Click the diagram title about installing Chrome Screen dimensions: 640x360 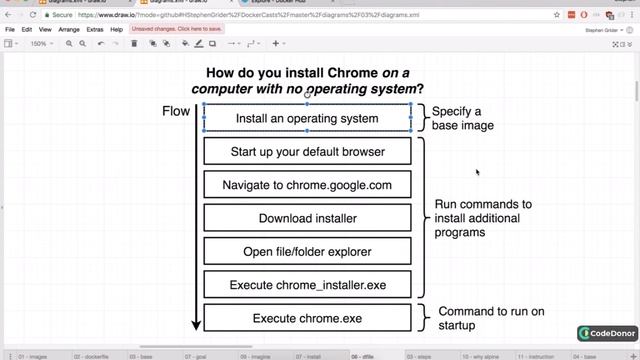tap(307, 81)
